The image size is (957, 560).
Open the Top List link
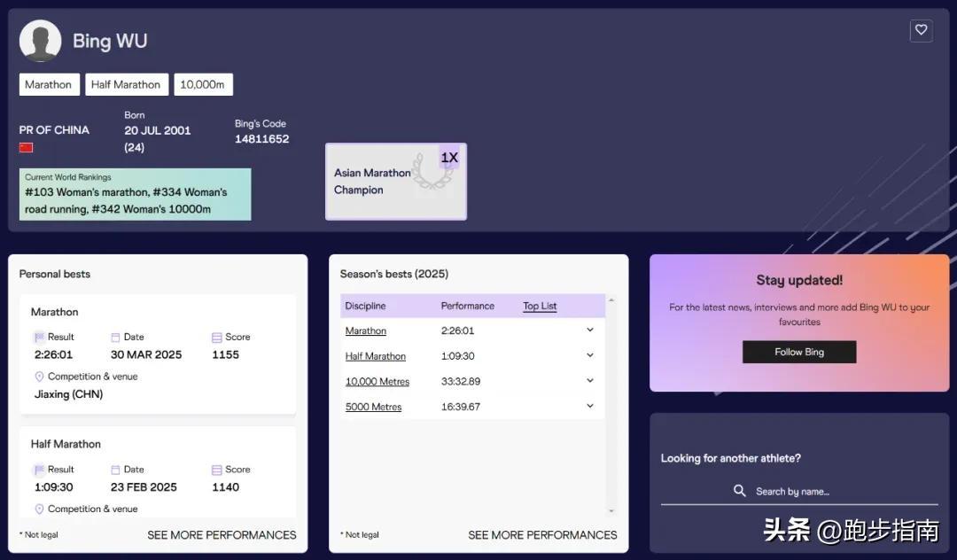tap(540, 306)
